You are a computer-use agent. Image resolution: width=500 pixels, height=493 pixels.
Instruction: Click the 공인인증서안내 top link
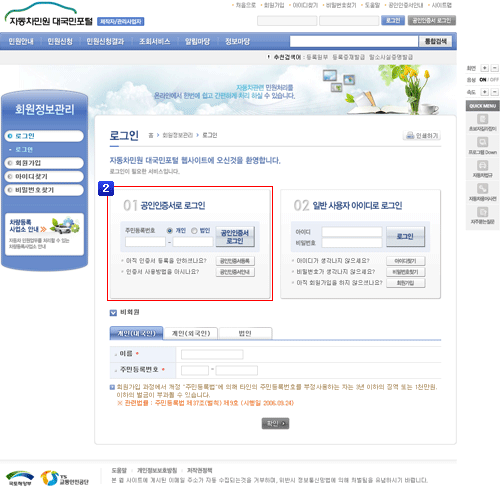406,5
